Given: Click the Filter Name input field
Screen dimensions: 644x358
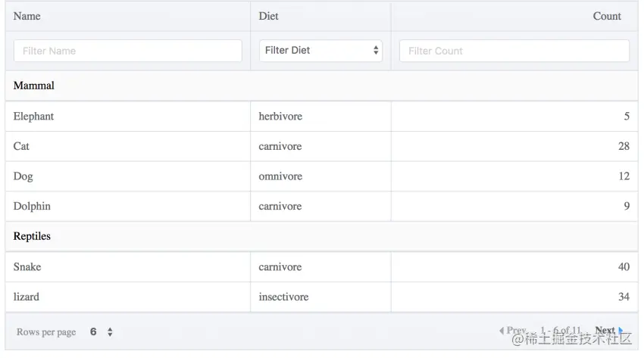Looking at the screenshot, I should pos(127,51).
